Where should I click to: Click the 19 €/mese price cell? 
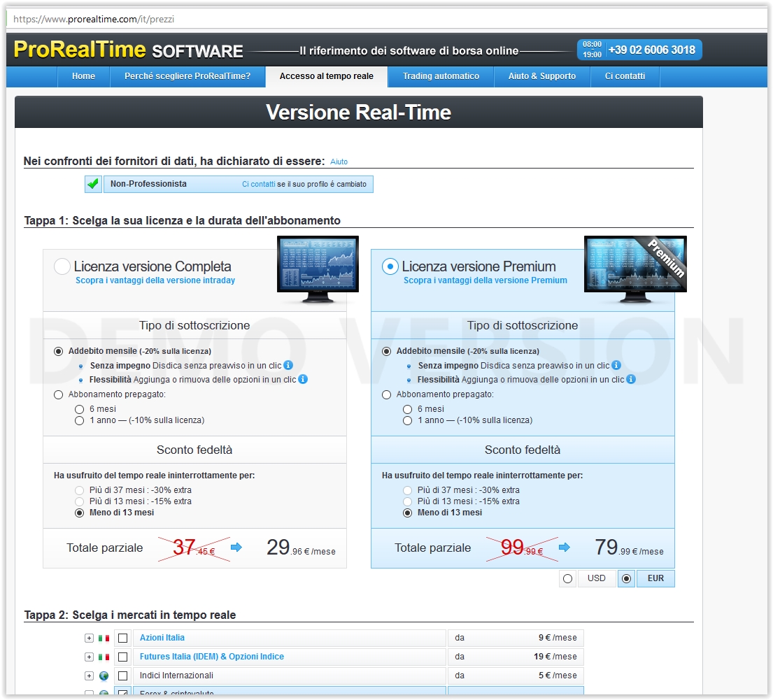(x=515, y=657)
